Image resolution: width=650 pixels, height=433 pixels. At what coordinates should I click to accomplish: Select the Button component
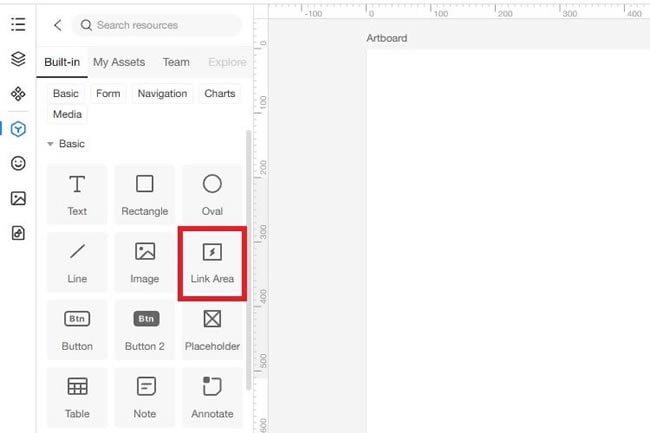point(77,330)
